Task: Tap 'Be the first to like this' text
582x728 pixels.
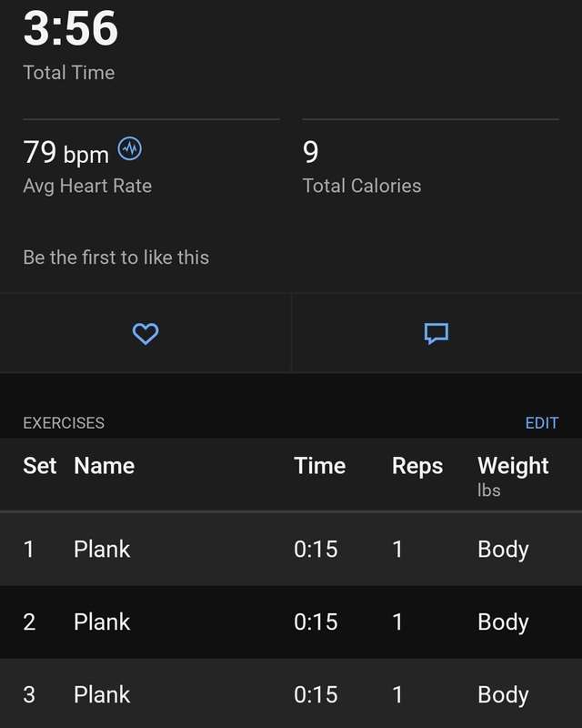Action: [x=116, y=258]
